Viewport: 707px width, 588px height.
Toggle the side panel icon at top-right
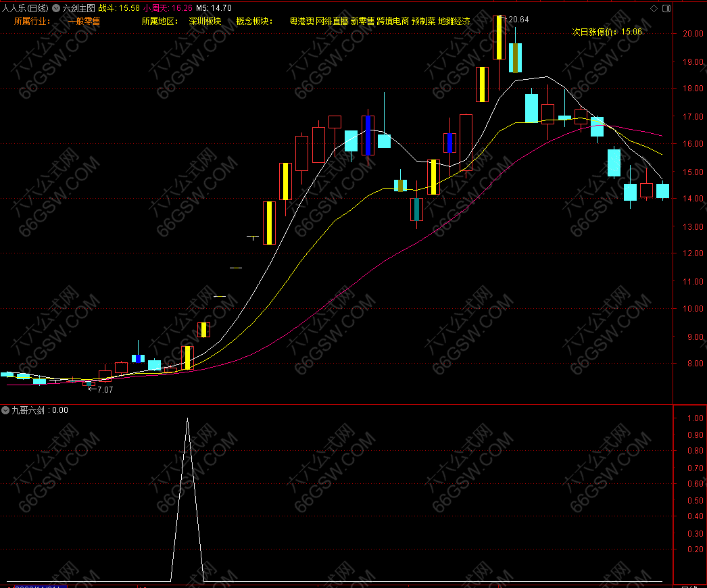point(666,8)
